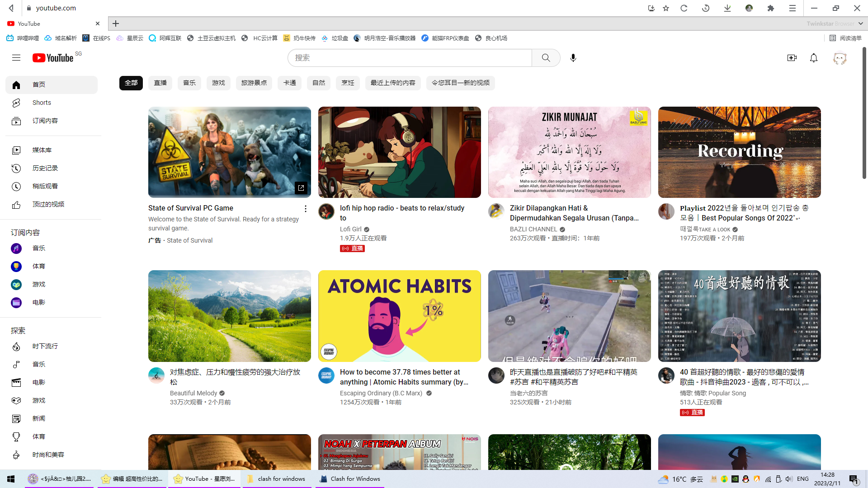This screenshot has height=488, width=868.
Task: Open the Atomic Habits video title
Action: pos(404,377)
